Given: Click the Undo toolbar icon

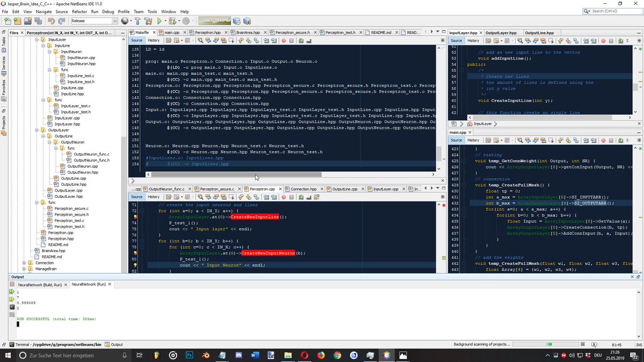Looking at the screenshot, I should point(51,21).
